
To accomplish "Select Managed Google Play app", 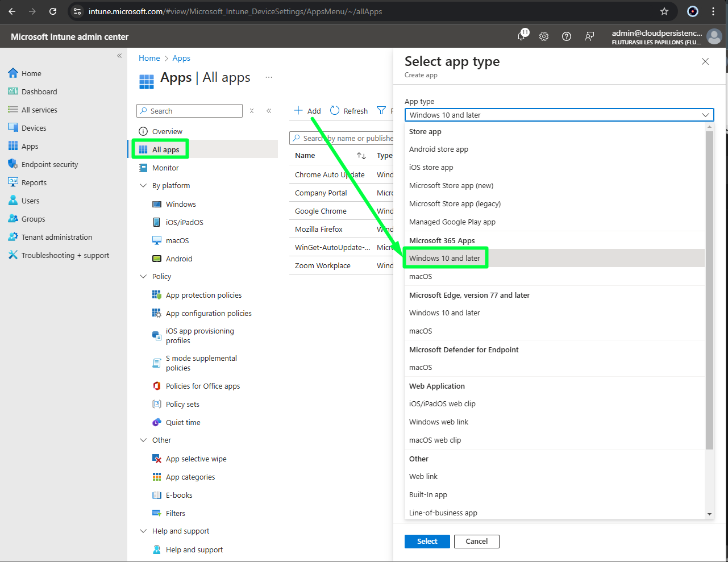I will 555,222.
